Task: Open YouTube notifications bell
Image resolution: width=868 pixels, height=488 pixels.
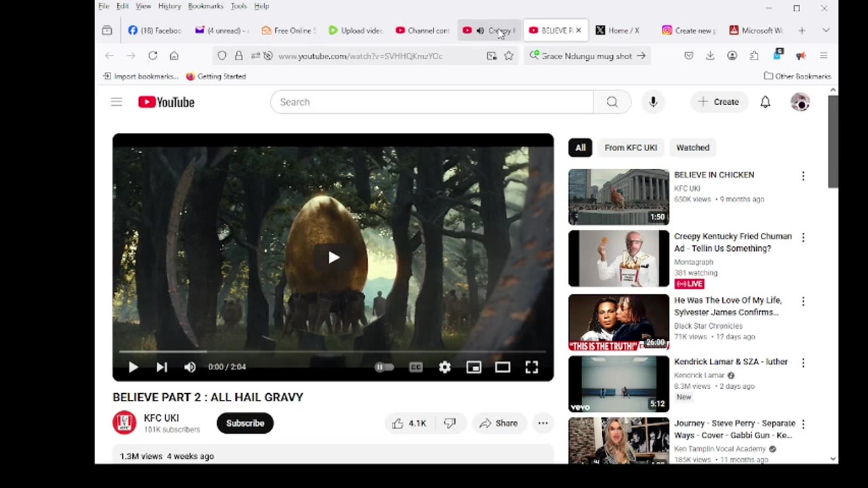Action: [x=765, y=102]
